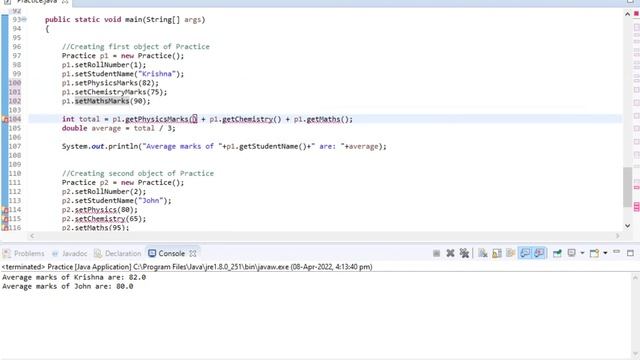Image resolution: width=640 pixels, height=360 pixels.
Task: Click the error marker on line 114
Action: [x=5, y=210]
